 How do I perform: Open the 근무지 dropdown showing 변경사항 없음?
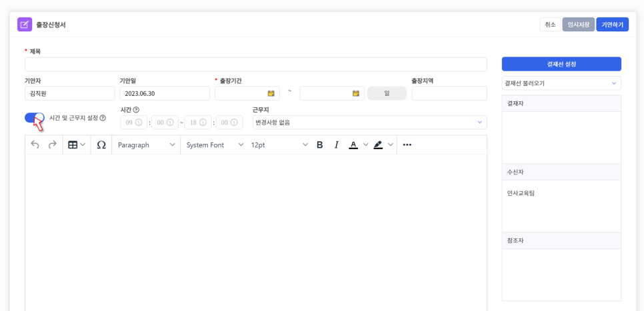pos(369,123)
